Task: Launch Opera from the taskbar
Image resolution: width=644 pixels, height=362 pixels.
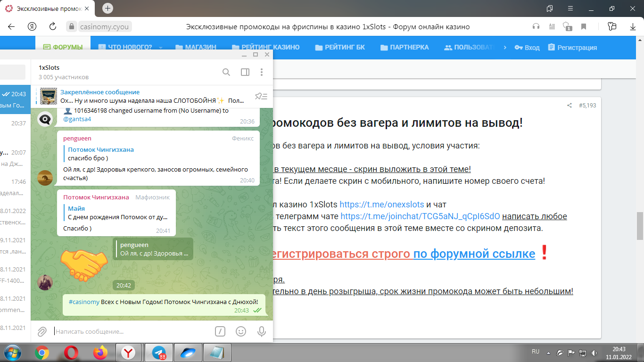Action: pos(71,353)
